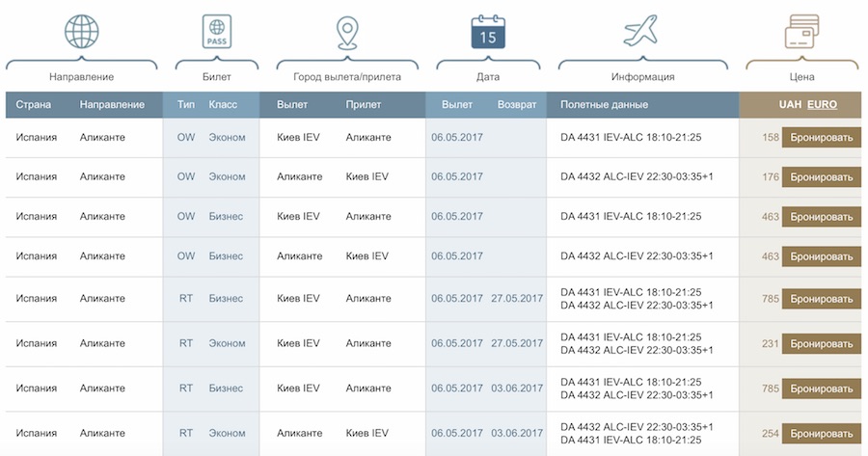
Task: Select the Направление section label
Action: point(82,77)
